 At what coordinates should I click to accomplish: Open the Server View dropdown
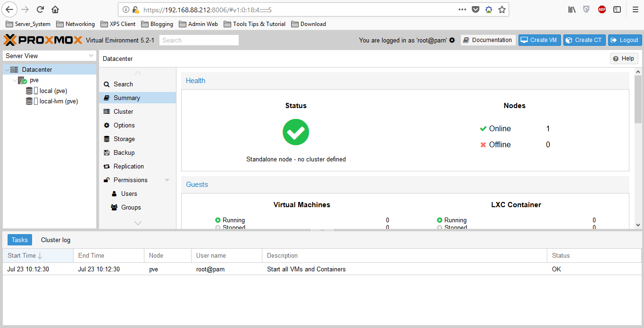point(50,56)
